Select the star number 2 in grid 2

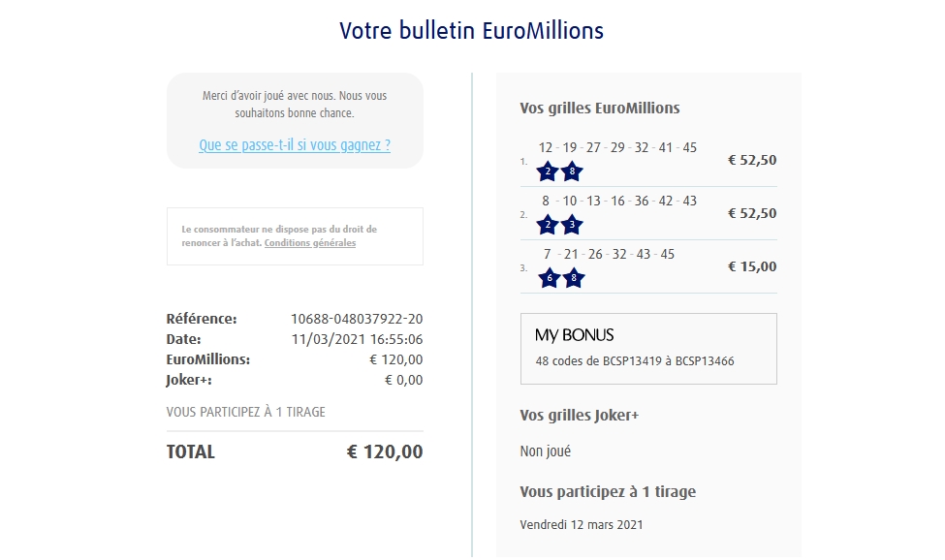click(x=548, y=225)
